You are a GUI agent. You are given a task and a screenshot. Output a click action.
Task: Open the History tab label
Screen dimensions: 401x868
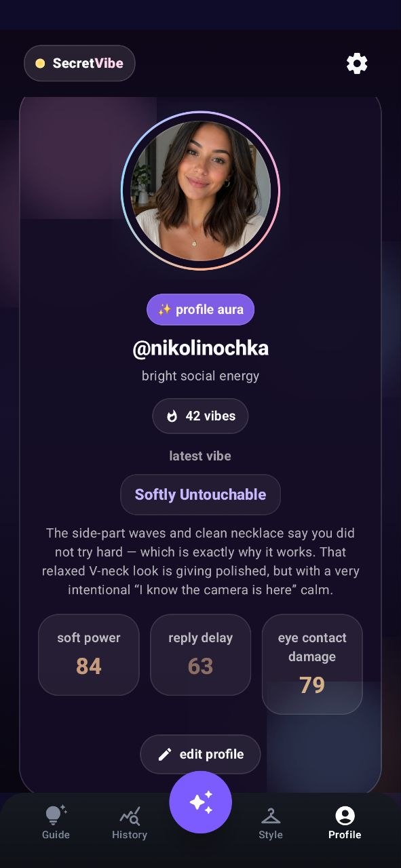[x=130, y=835]
